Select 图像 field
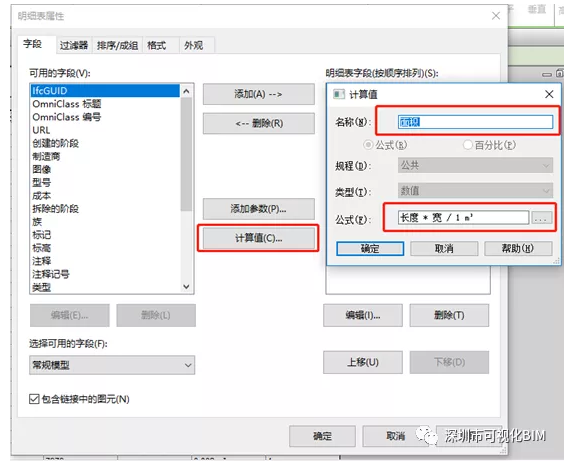The width and height of the screenshot is (572, 468). tap(105, 170)
